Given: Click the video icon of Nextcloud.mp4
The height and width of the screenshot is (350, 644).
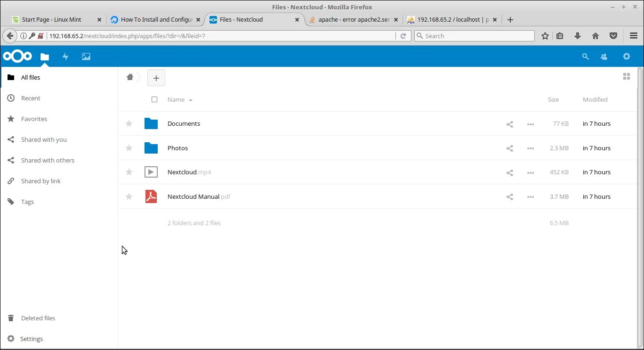Looking at the screenshot, I should pyautogui.click(x=151, y=172).
